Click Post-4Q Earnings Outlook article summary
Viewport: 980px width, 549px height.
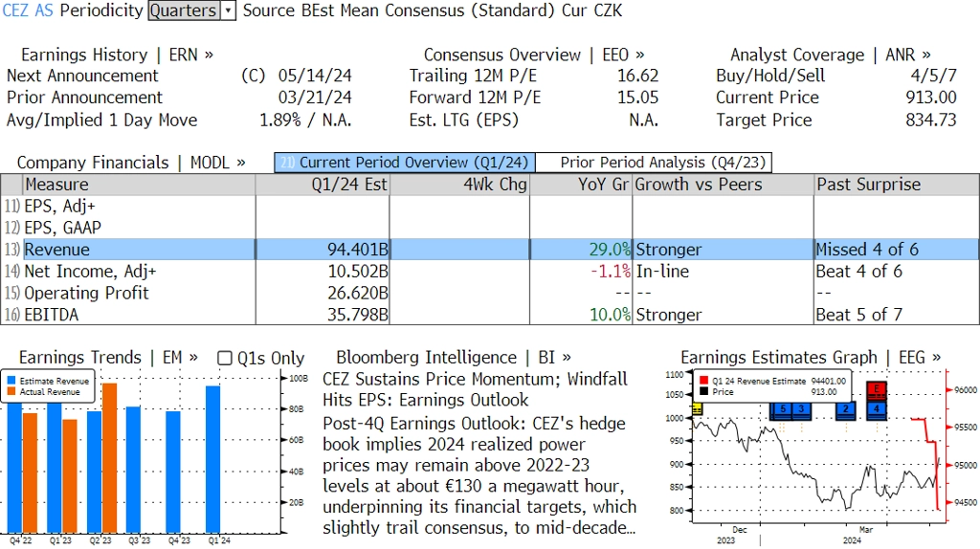click(479, 475)
